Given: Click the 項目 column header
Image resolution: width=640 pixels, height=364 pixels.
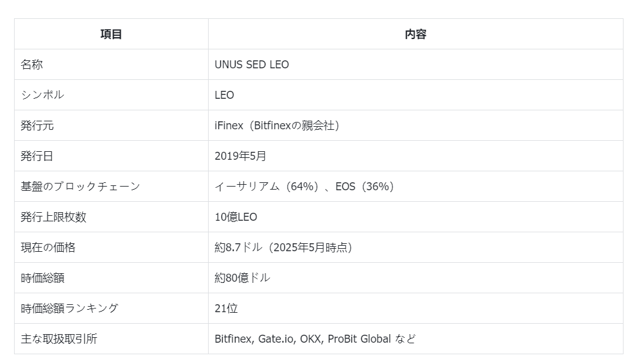Looking at the screenshot, I should tap(111, 34).
